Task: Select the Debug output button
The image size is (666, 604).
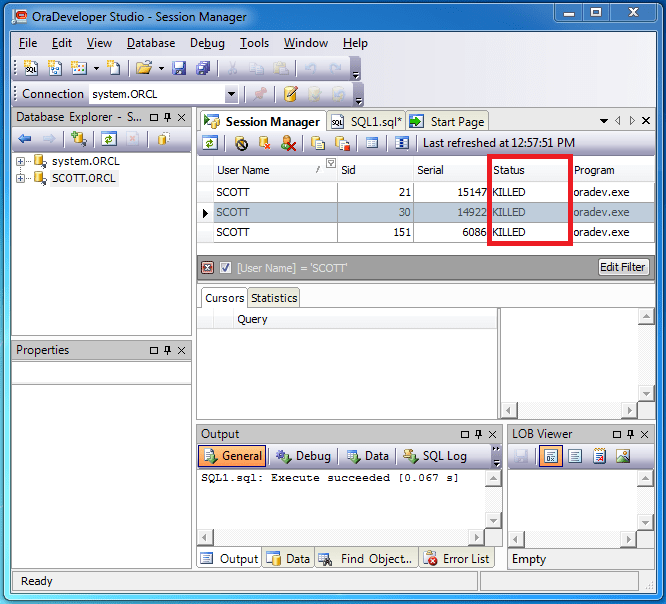Action: point(303,456)
